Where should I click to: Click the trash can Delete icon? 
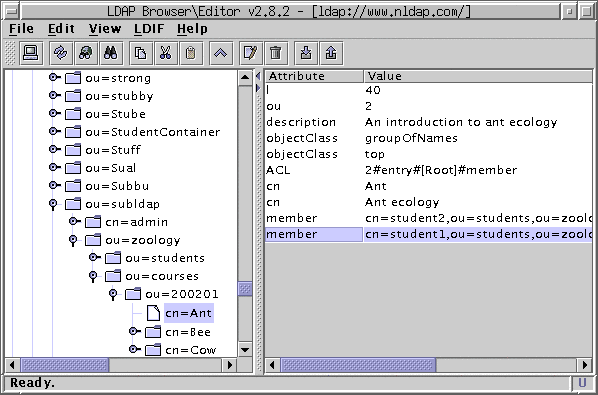[276, 53]
